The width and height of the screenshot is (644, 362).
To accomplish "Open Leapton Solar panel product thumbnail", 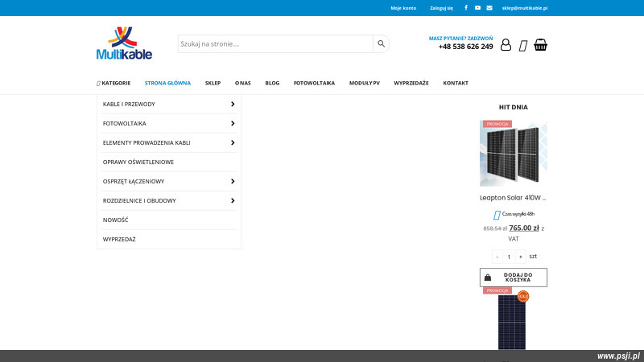I will click(514, 153).
